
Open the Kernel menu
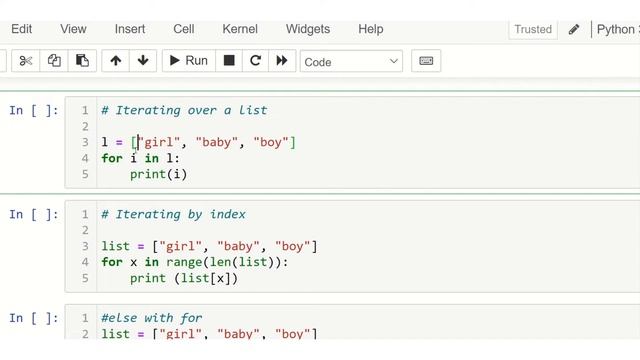[x=240, y=29]
